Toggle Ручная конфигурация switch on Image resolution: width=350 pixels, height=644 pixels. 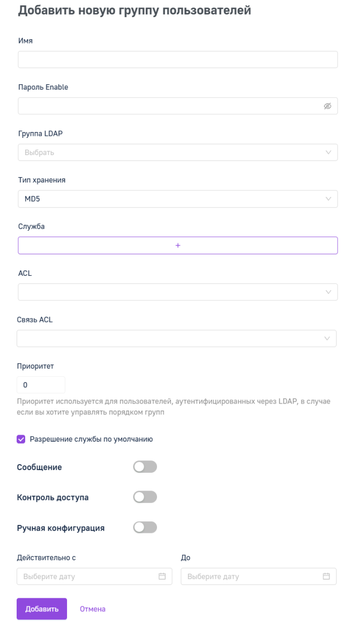coord(145,528)
